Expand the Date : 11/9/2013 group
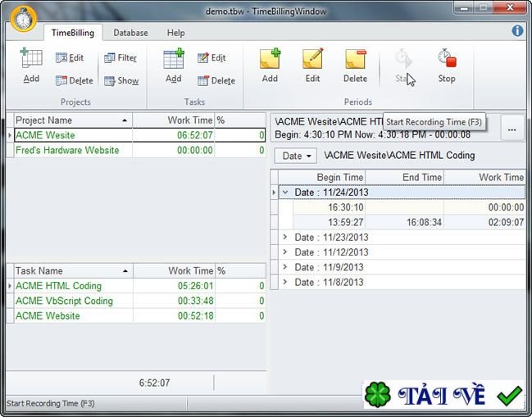 point(285,267)
